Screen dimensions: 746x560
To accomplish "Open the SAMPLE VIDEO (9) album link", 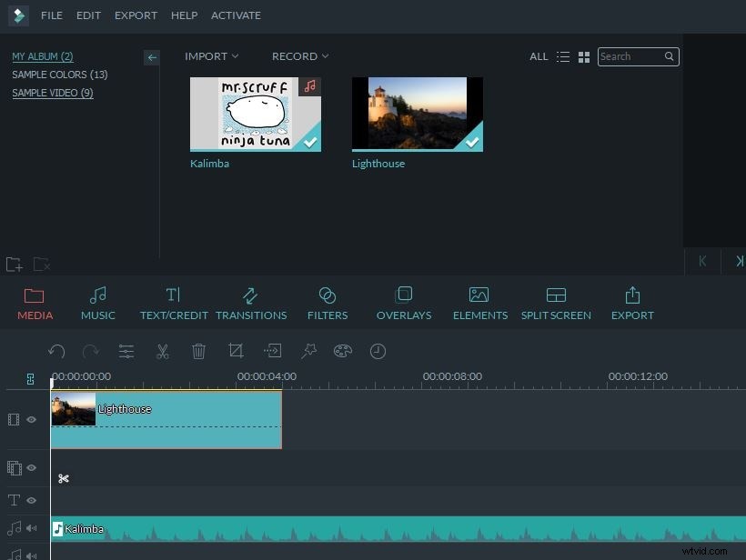I will coord(52,93).
